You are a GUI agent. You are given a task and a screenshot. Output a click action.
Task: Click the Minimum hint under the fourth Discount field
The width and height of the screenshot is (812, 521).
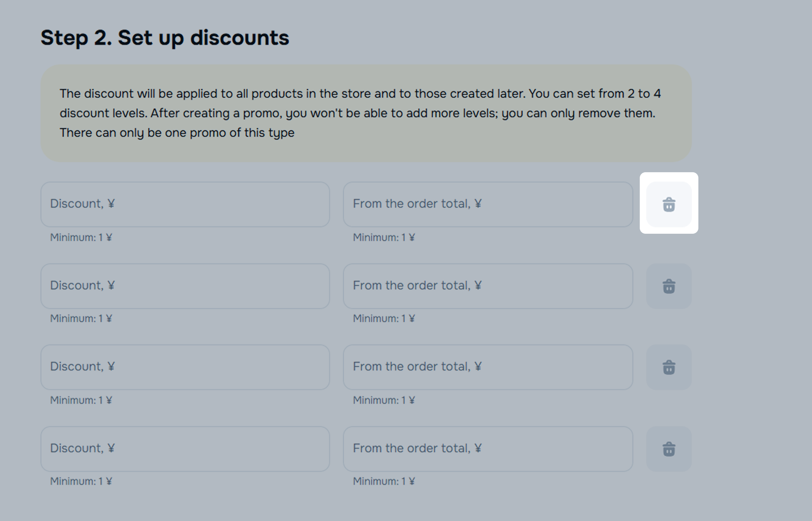click(x=81, y=481)
